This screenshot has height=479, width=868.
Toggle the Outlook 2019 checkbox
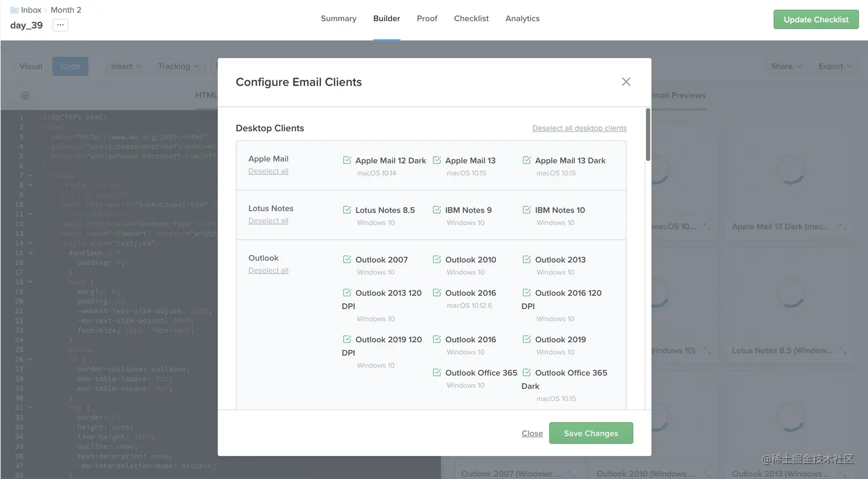[526, 339]
